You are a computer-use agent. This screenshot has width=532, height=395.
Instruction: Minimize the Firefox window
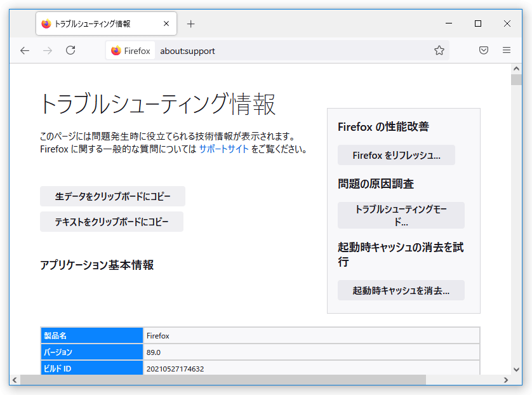(x=449, y=23)
